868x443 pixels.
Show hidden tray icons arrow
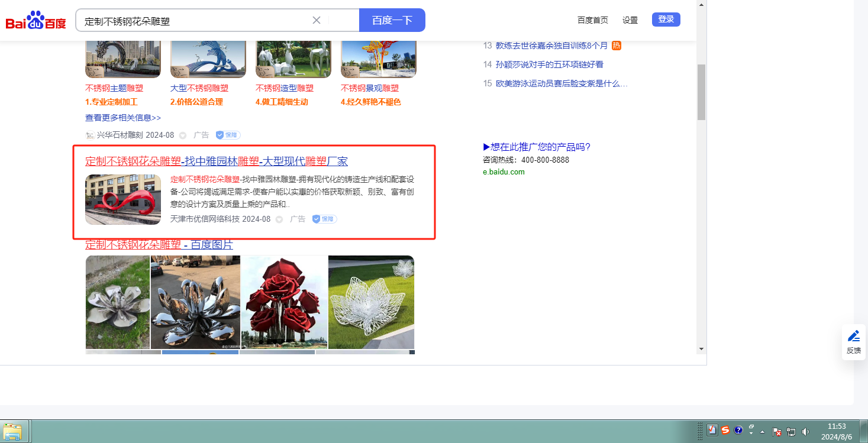point(762,432)
